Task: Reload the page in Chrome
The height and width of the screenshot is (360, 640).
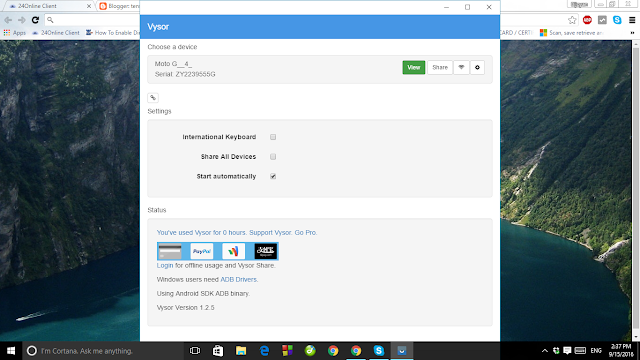Action: click(x=36, y=20)
